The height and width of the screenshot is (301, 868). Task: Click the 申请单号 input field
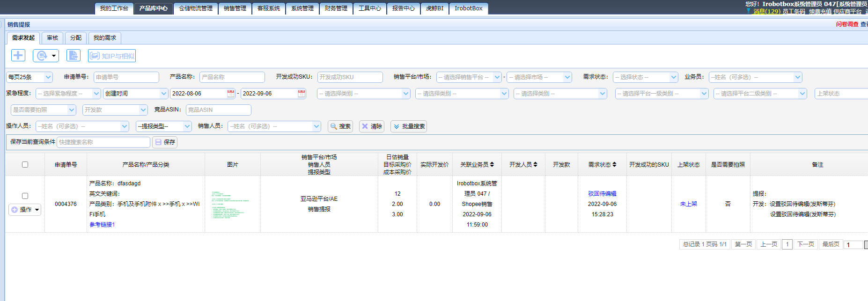point(126,77)
